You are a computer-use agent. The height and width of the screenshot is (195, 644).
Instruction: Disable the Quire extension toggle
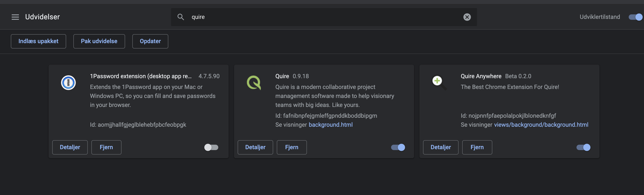[x=398, y=147]
